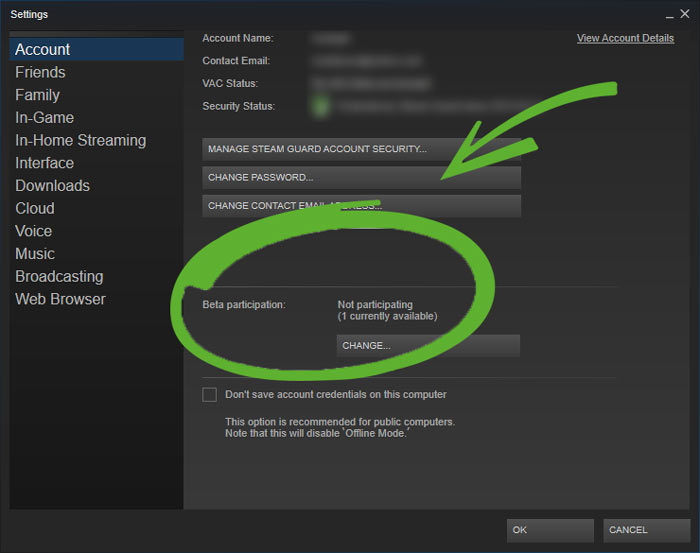Change beta participation with the Change button
This screenshot has height=553, width=700.
tap(428, 346)
